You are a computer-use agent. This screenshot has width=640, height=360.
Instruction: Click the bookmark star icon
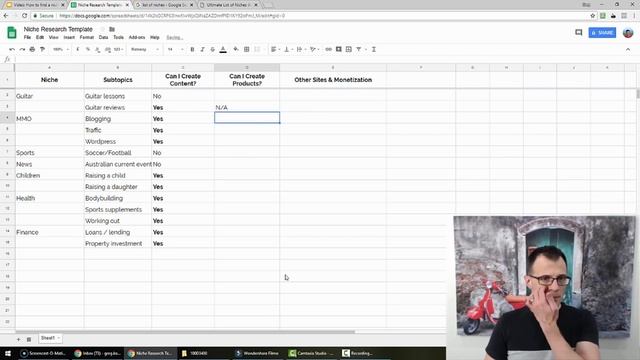(593, 16)
